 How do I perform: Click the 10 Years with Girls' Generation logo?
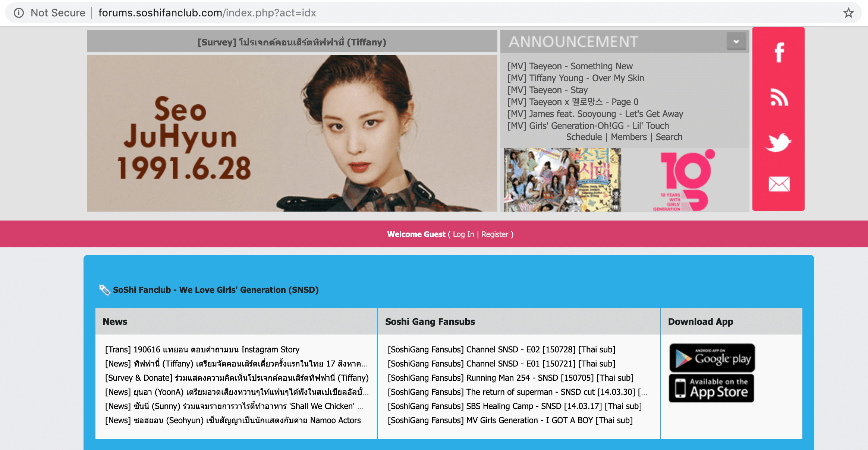click(684, 180)
